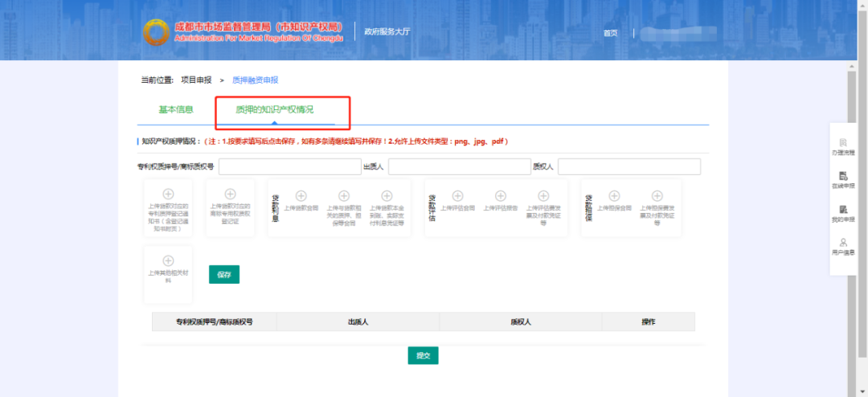Viewport: 868px width, 397px height.
Task: Switch to 基本信息 tab
Action: [176, 109]
